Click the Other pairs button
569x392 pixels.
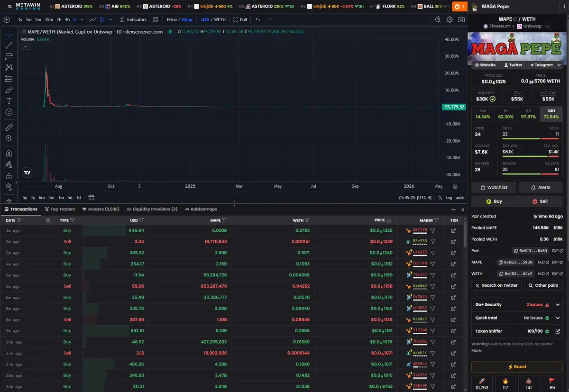pos(543,285)
